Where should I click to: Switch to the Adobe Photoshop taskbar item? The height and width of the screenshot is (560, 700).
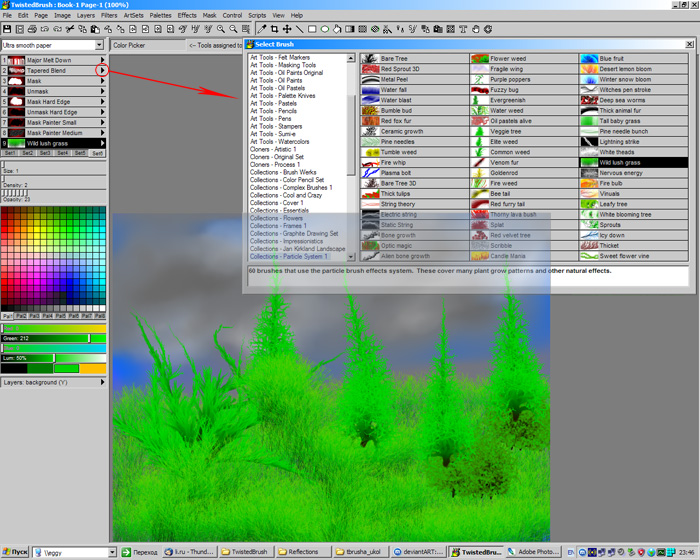click(532, 552)
